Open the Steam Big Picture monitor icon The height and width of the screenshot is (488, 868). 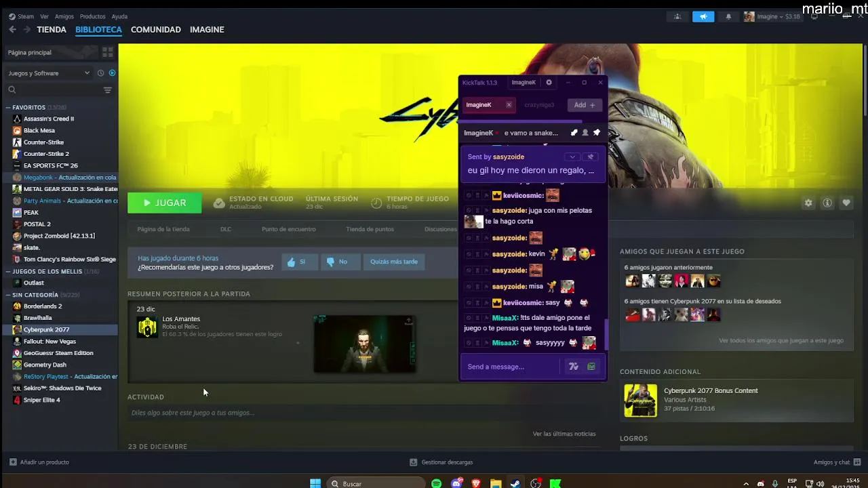coord(814,16)
